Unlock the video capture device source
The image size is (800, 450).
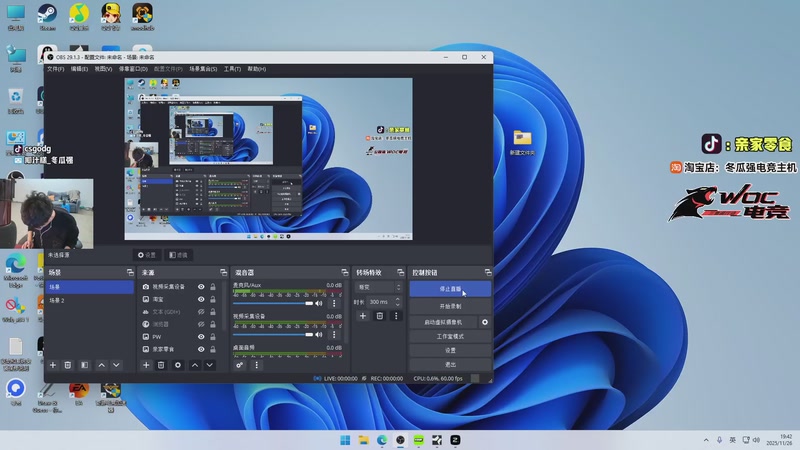[x=213, y=287]
